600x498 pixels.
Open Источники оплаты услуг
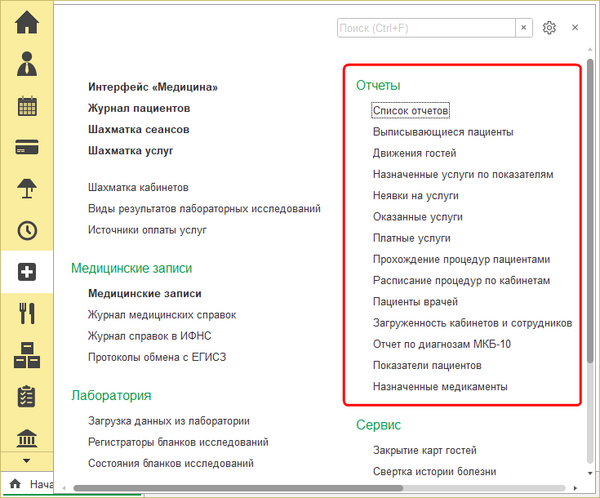click(147, 230)
